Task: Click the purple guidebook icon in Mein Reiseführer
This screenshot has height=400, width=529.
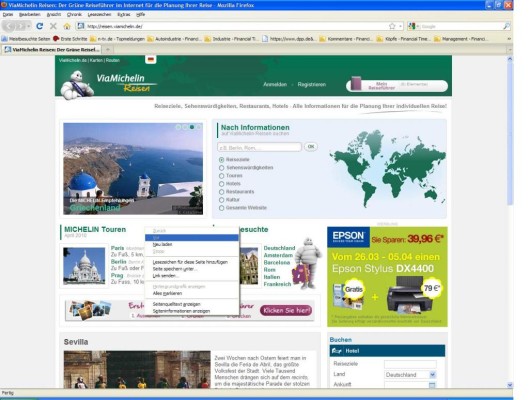Action: pyautogui.click(x=356, y=84)
